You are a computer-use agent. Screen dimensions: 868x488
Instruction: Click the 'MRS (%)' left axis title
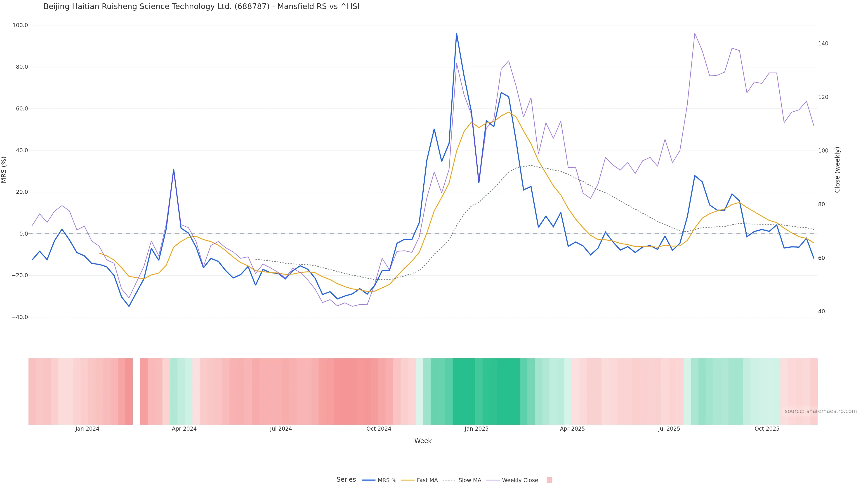[x=4, y=170]
